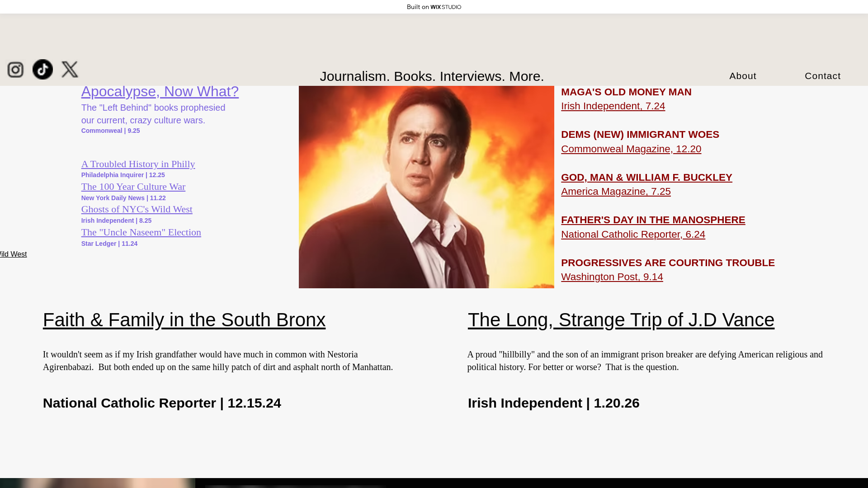The height and width of the screenshot is (488, 868).
Task: Open the Commonweal Magazine, 12.20 link
Action: tap(631, 149)
